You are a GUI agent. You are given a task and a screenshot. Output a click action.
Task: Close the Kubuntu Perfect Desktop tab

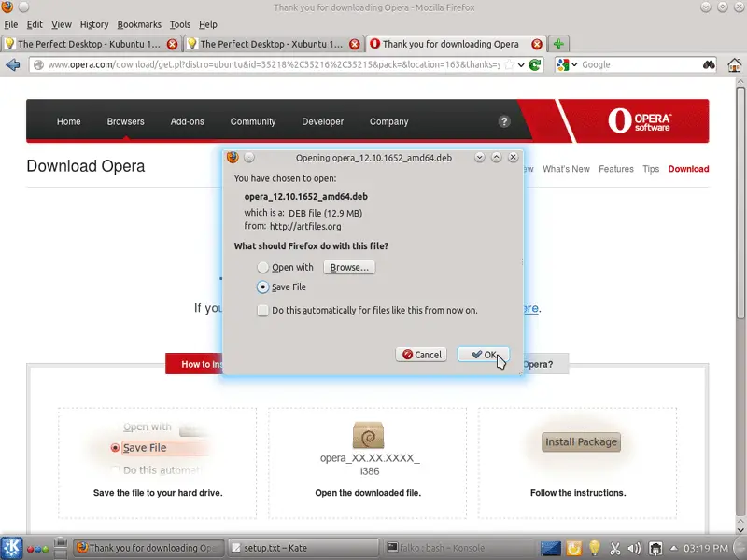(172, 44)
